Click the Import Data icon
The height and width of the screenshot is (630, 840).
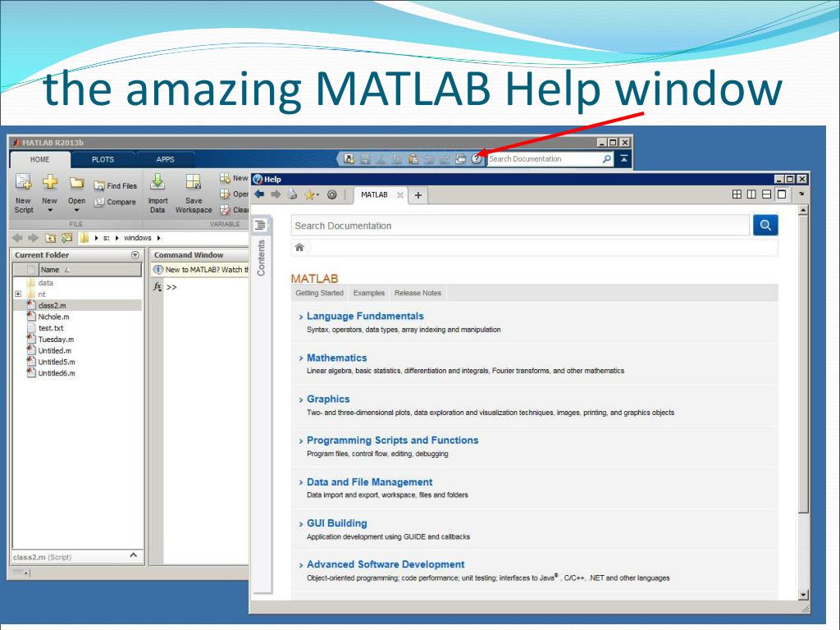157,182
